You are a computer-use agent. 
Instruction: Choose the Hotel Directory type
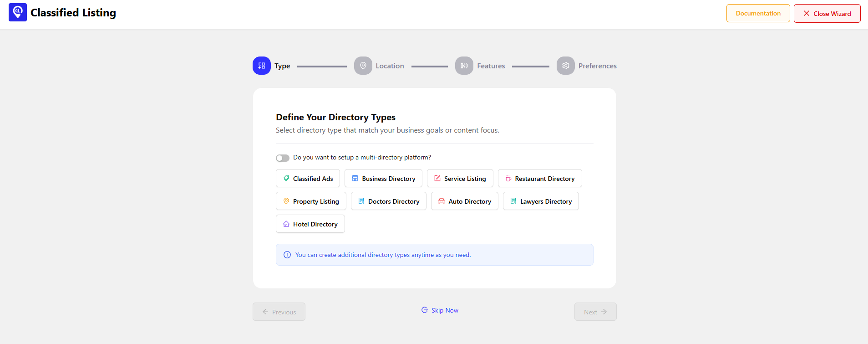[x=310, y=224]
